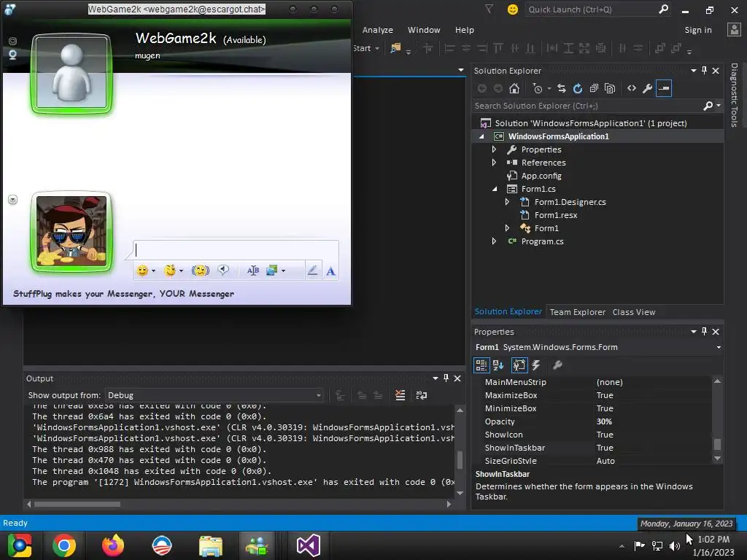
Task: Expand the Properties node in Solution Explorer
Action: click(494, 149)
